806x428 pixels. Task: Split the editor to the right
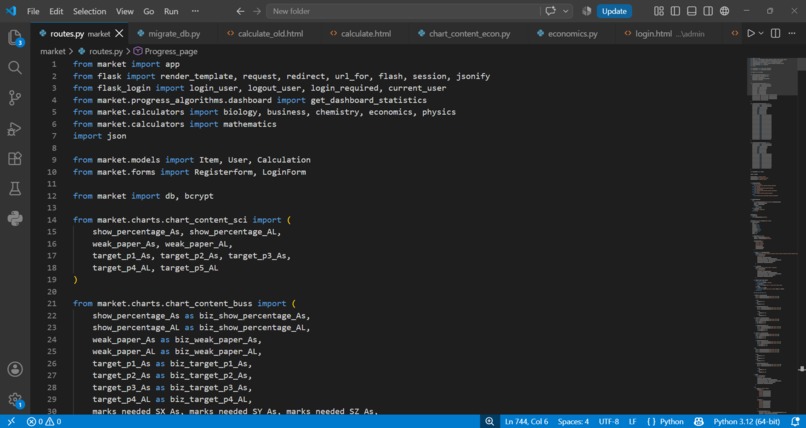(x=776, y=33)
